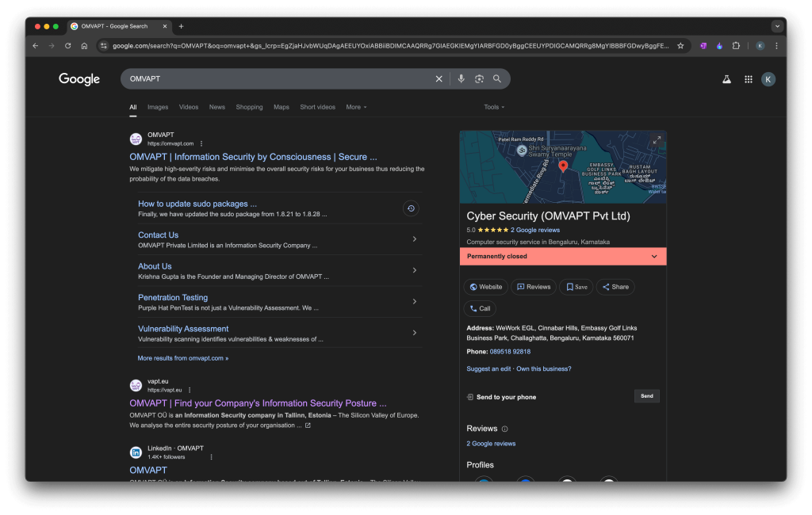Open 2 Google reviews next to stars
Image resolution: width=812 pixels, height=515 pixels.
[535, 231]
